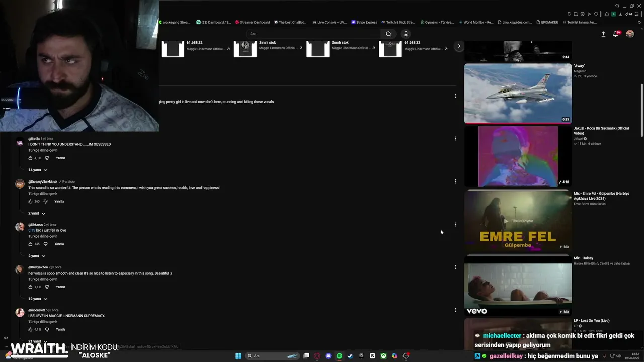Open options menu for @moonslott comment
This screenshot has height=362, width=644.
pyautogui.click(x=455, y=310)
